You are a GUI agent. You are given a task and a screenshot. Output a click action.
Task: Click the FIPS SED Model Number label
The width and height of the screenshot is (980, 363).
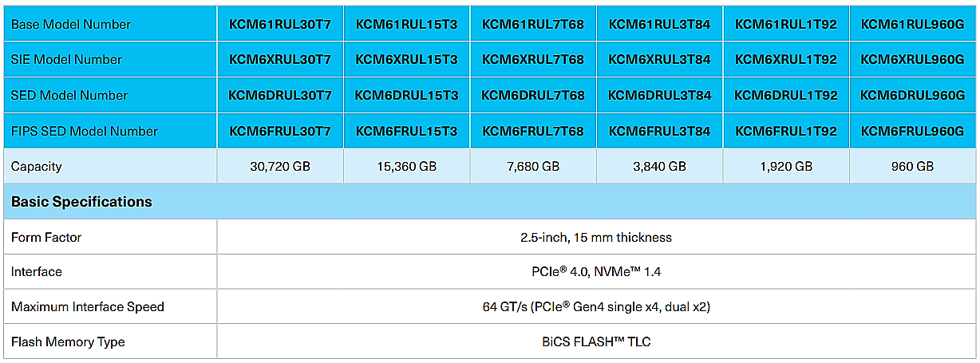tap(84, 131)
